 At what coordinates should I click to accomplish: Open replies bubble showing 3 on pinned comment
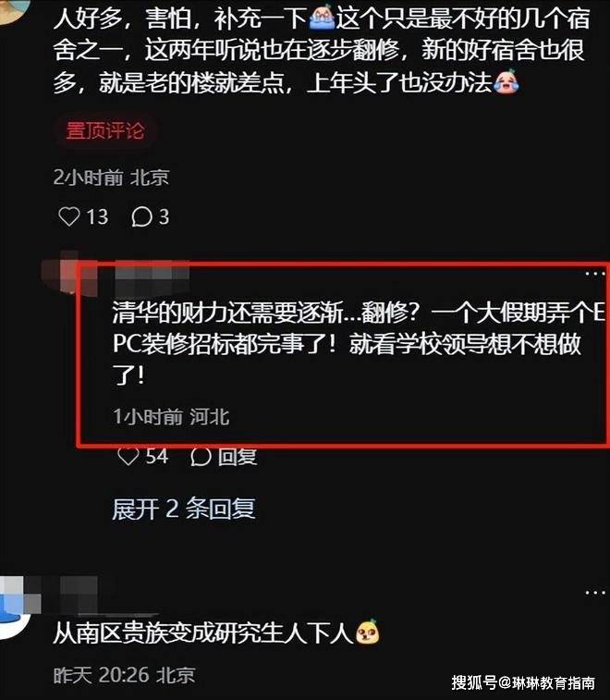click(x=141, y=217)
